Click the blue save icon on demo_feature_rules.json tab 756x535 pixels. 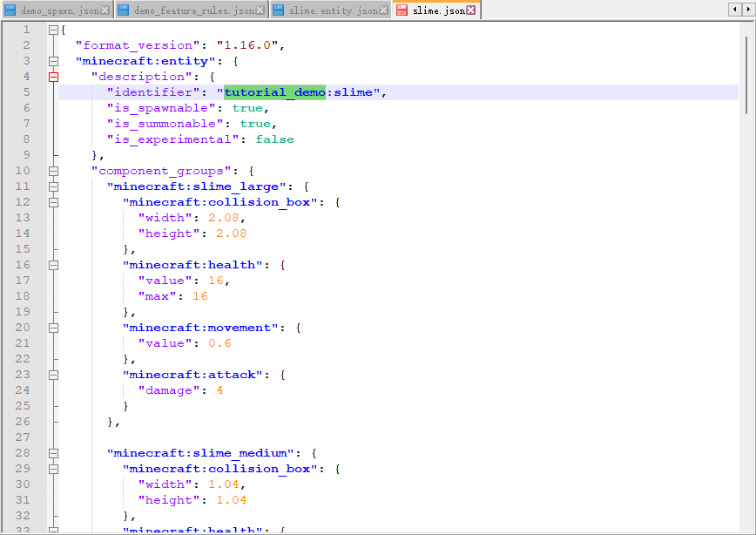124,10
